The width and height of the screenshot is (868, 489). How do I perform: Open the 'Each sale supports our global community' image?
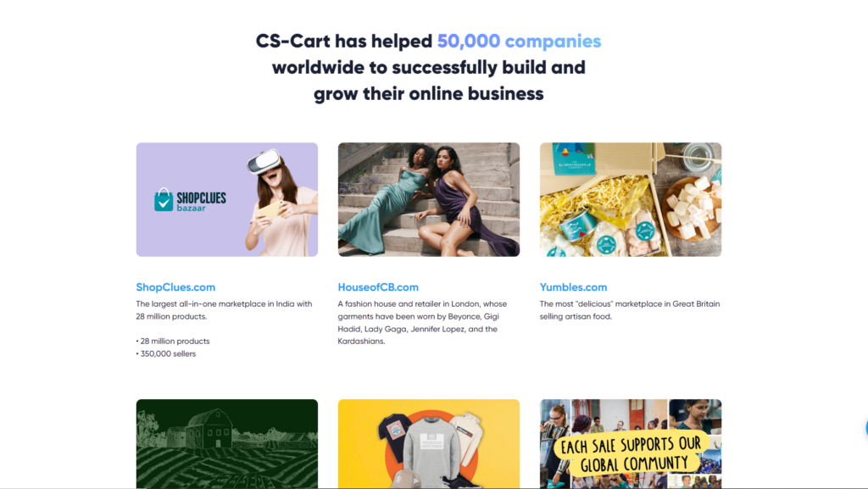click(x=631, y=443)
